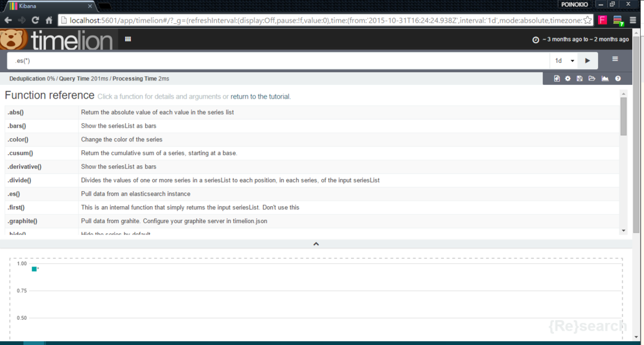
Task: Open details for the .bars() function
Action: (16, 126)
